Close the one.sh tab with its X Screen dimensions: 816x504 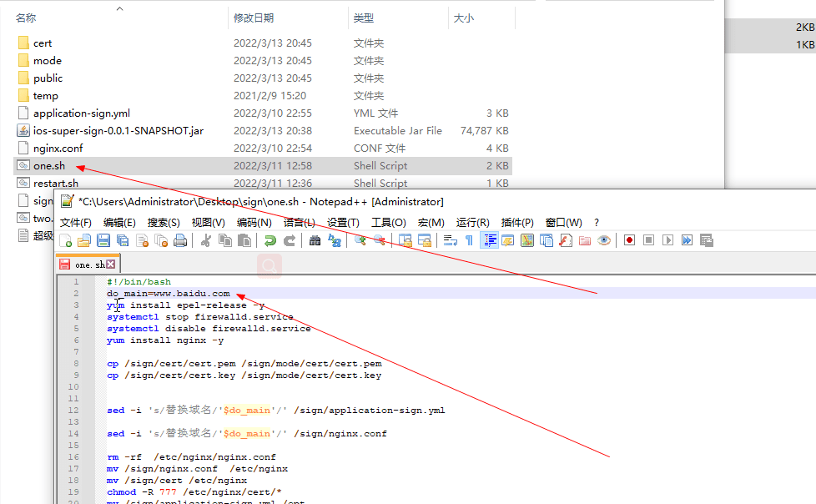coord(110,265)
